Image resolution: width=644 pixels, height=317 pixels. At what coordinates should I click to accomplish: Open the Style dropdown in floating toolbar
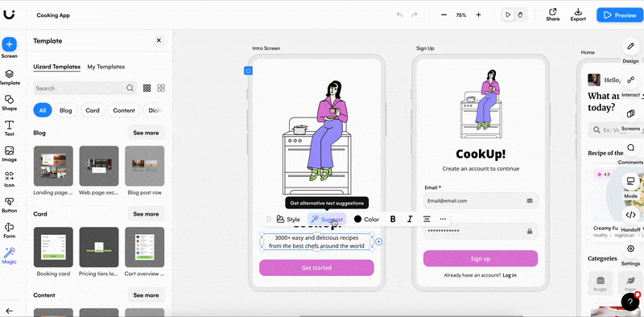[288, 220]
